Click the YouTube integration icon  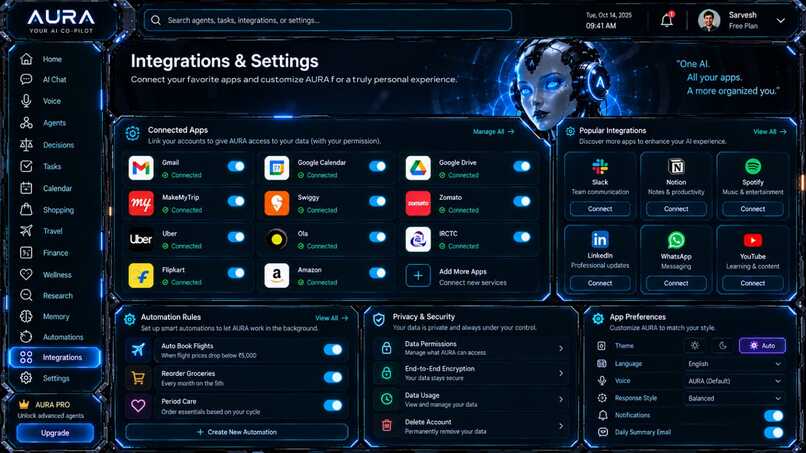tap(753, 240)
